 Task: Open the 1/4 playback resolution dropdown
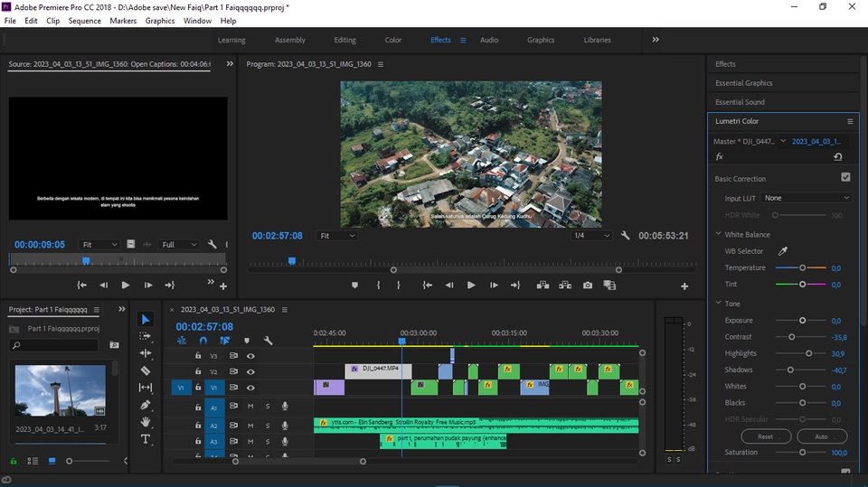[x=590, y=236]
